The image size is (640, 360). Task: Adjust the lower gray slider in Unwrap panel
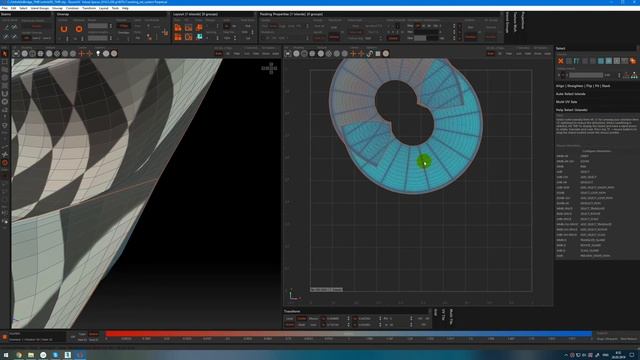click(98, 38)
